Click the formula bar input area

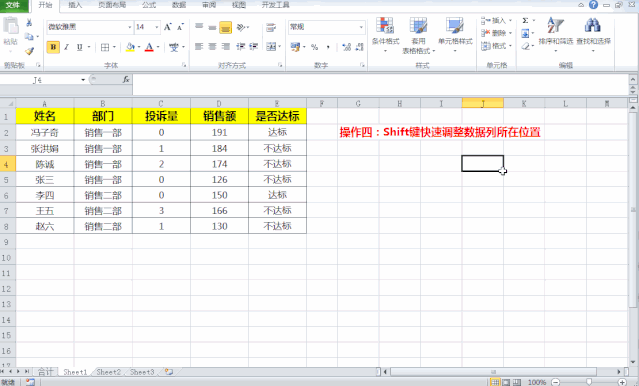[x=381, y=84]
